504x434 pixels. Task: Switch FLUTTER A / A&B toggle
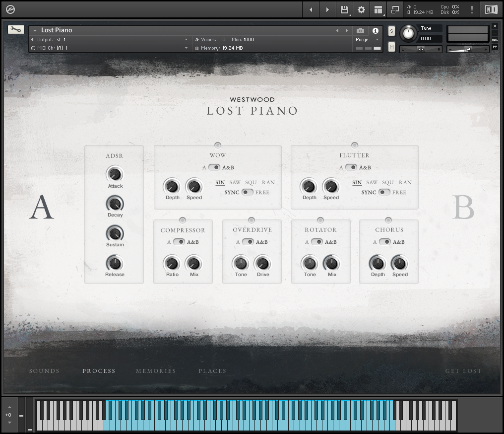[351, 167]
